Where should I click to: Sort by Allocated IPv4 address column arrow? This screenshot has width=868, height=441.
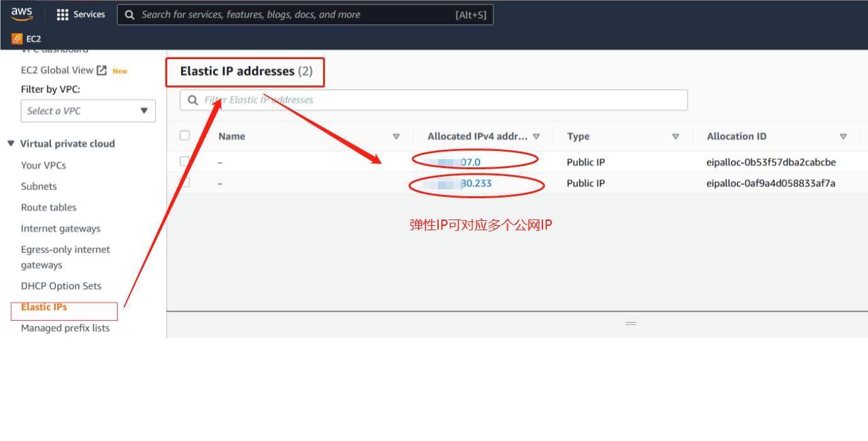pyautogui.click(x=536, y=137)
